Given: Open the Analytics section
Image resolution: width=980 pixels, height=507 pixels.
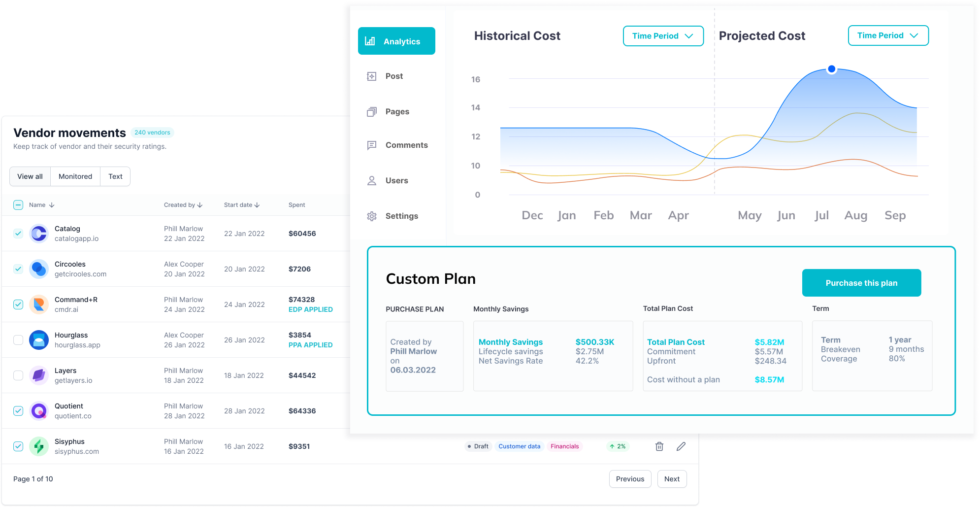Looking at the screenshot, I should (396, 41).
